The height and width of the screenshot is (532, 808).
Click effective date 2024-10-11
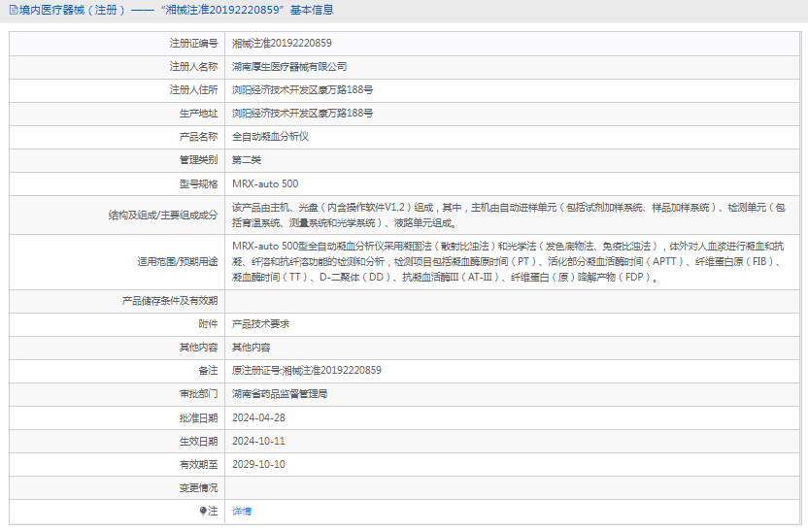[258, 441]
